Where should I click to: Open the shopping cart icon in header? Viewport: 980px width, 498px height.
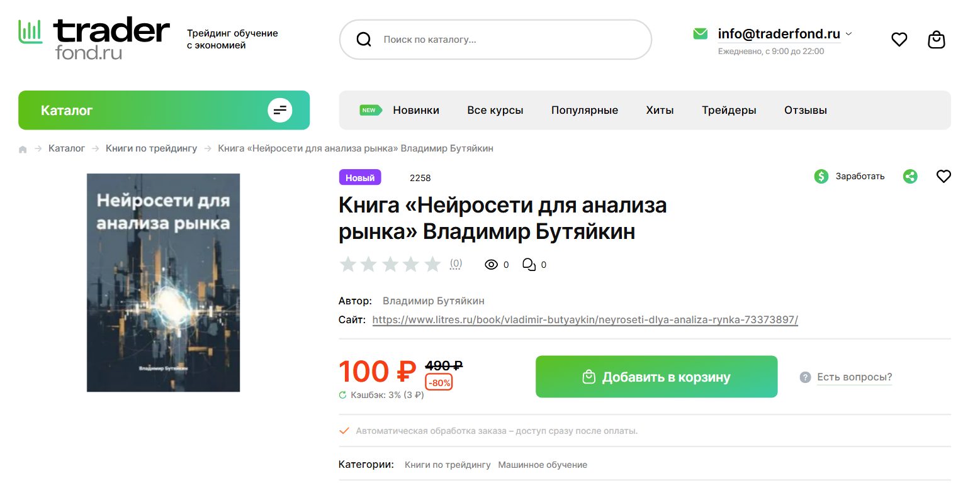pos(937,40)
